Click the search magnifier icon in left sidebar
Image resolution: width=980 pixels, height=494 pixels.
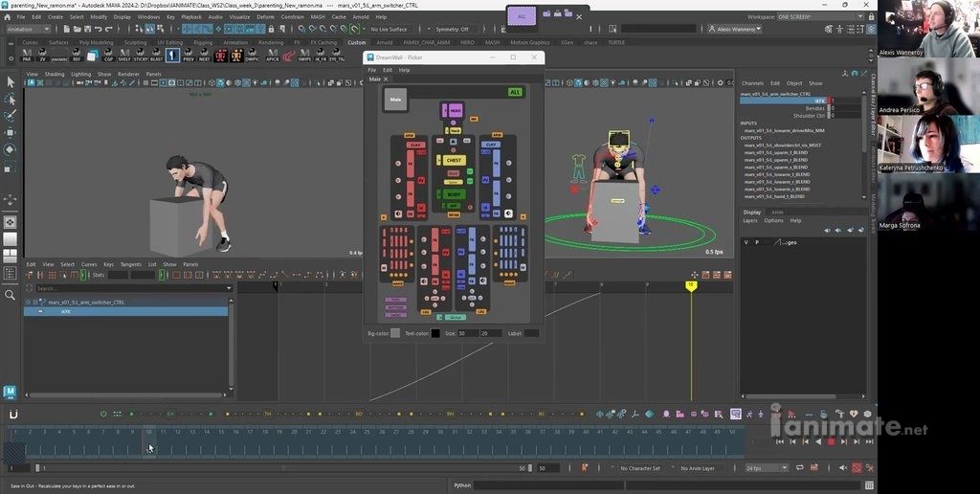point(10,295)
